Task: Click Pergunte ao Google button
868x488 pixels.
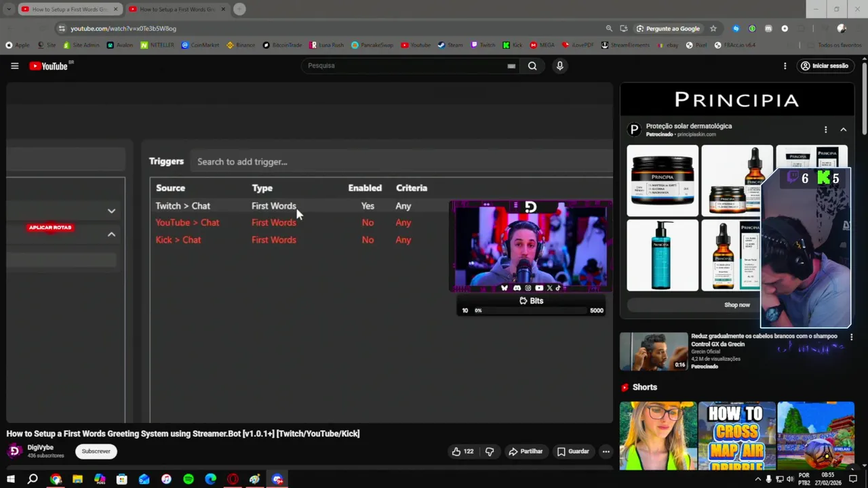Action: pos(668,28)
